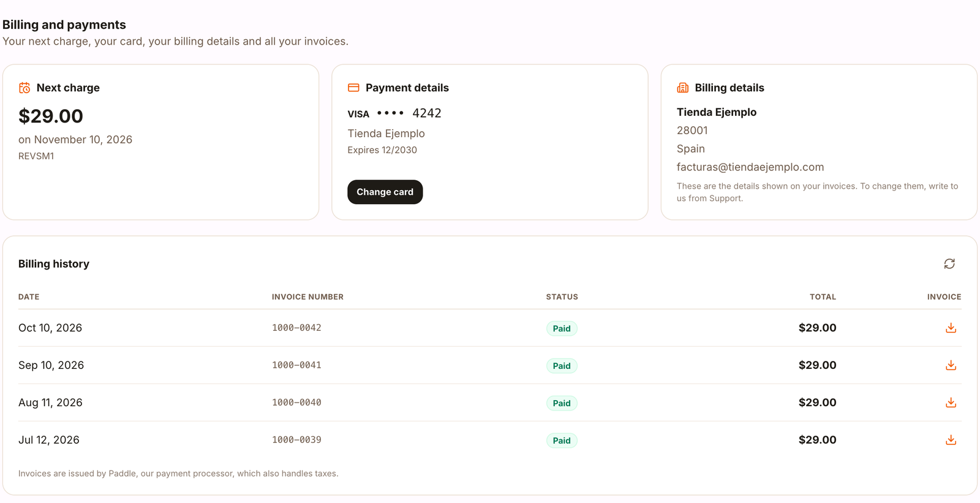Click Tienda Ejemplo cardholder name in Payment details
The height and width of the screenshot is (503, 980).
click(386, 134)
